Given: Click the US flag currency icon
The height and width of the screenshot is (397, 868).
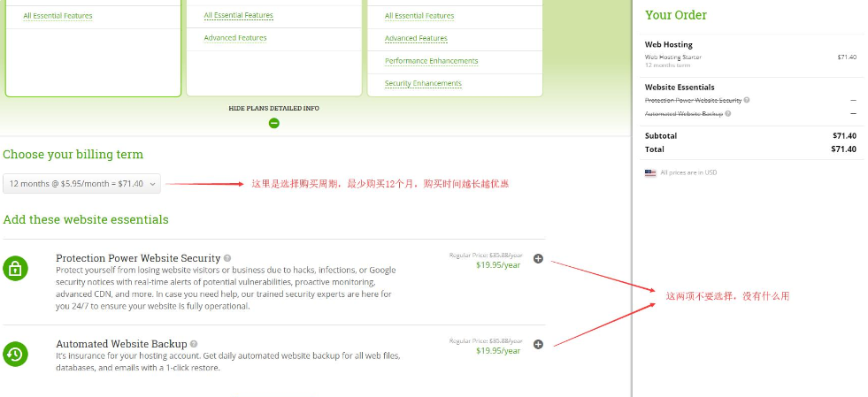Looking at the screenshot, I should coord(650,172).
